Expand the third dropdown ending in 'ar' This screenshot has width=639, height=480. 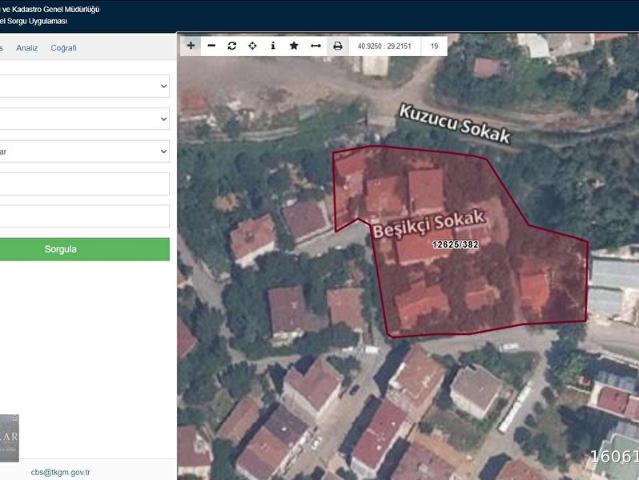84,151
